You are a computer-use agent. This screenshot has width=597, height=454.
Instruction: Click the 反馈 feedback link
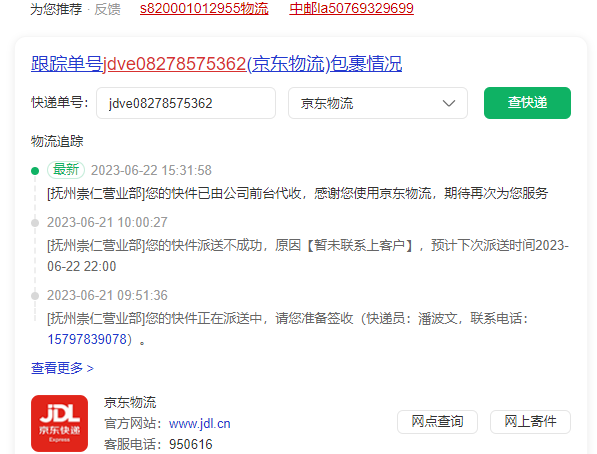coord(107,9)
